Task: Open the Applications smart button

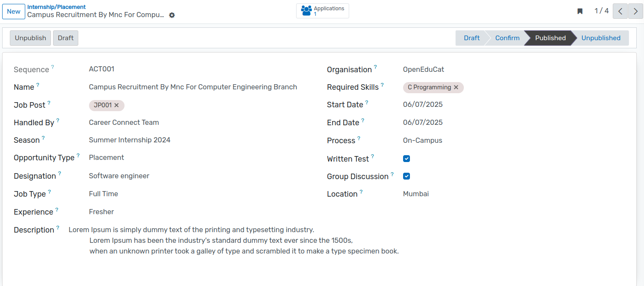Action: (x=323, y=11)
